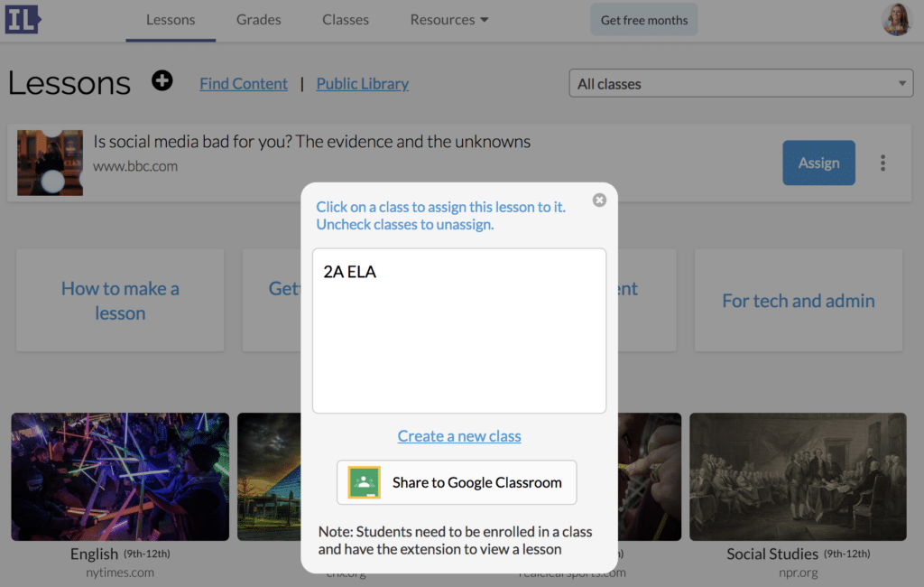The image size is (924, 587).
Task: Click Get free months
Action: (x=643, y=19)
